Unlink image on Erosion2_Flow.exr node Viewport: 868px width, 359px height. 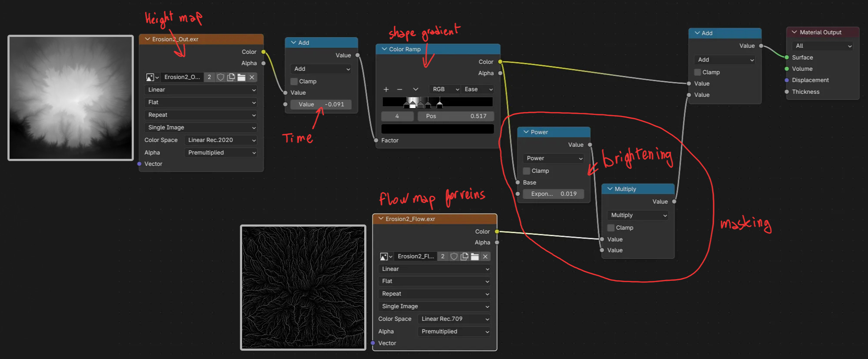tap(485, 257)
